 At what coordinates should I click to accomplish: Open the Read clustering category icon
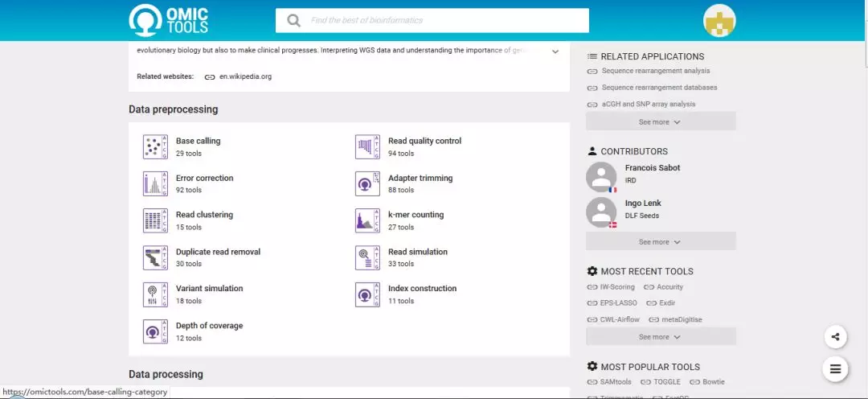[x=155, y=220]
